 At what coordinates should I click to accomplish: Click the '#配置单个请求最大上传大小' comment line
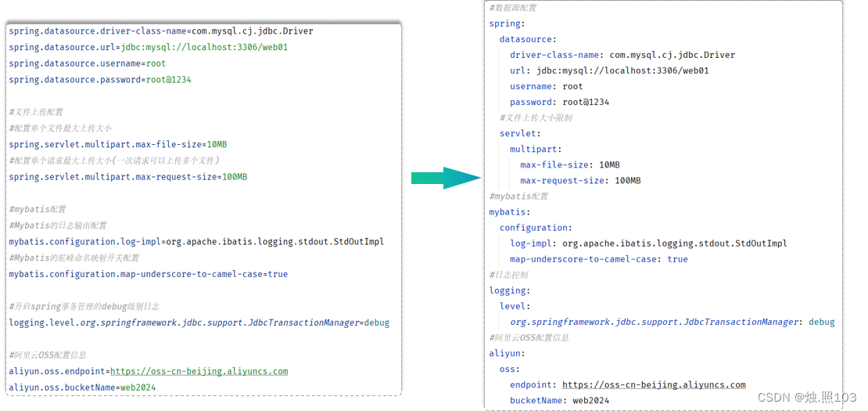115,160
